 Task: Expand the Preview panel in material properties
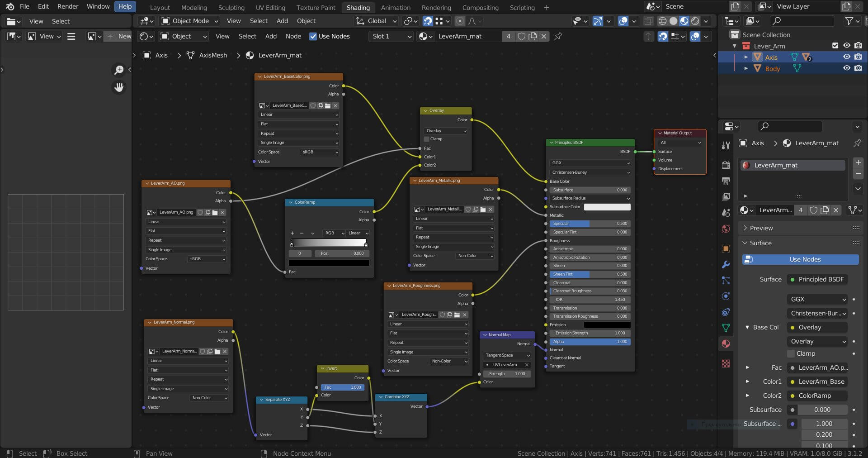761,228
